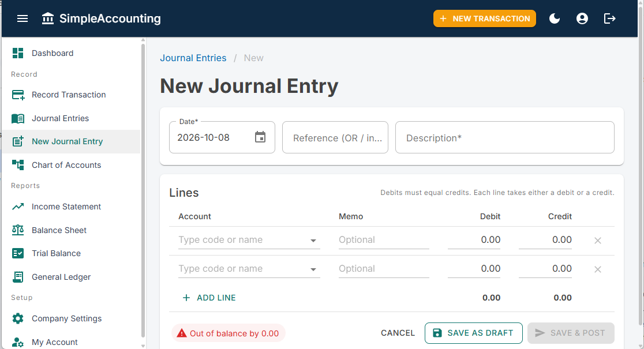
Task: Click second line Credit amount field
Action: pyautogui.click(x=545, y=269)
